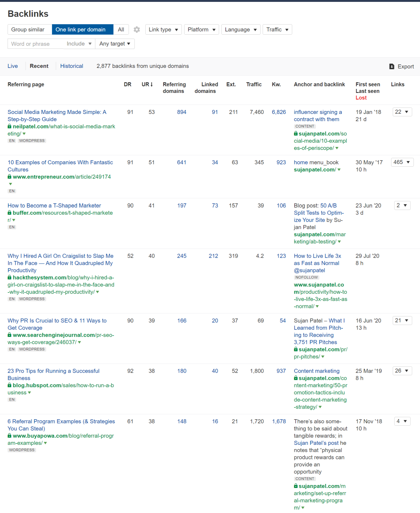Expand the Any target dropdown
Viewport: 420px width, 513px height.
[x=115, y=44]
